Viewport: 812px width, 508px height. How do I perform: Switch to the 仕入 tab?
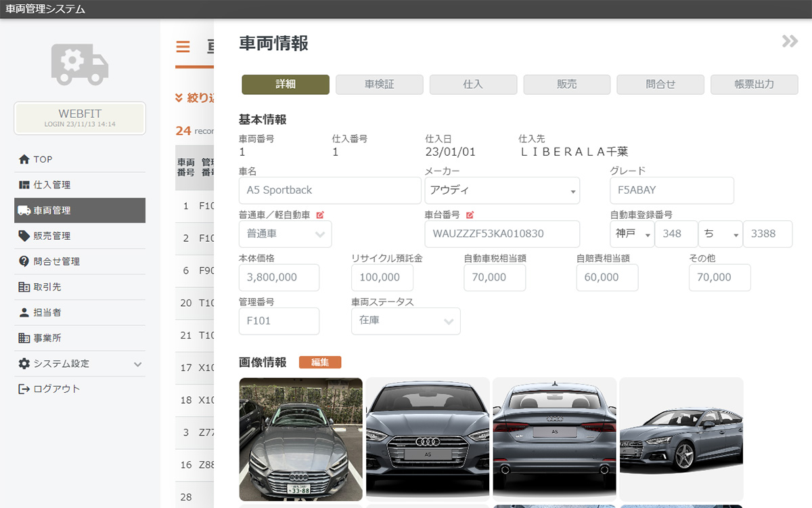(473, 85)
